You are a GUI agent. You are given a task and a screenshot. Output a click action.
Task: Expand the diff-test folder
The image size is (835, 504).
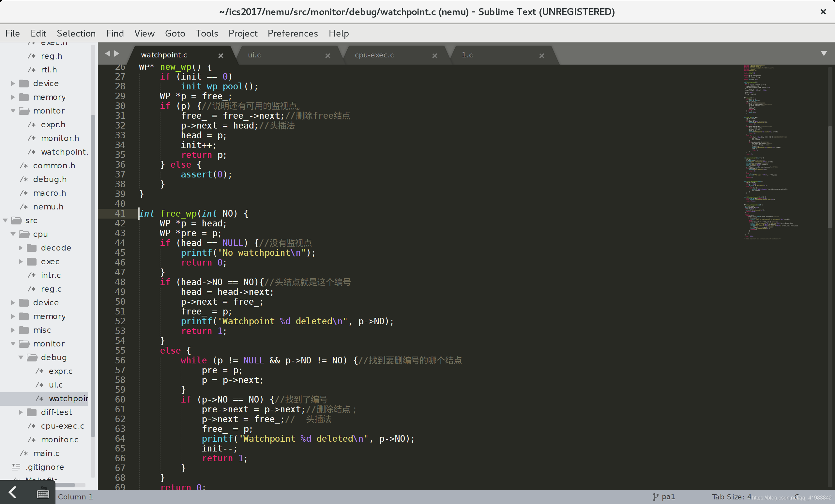click(x=21, y=412)
